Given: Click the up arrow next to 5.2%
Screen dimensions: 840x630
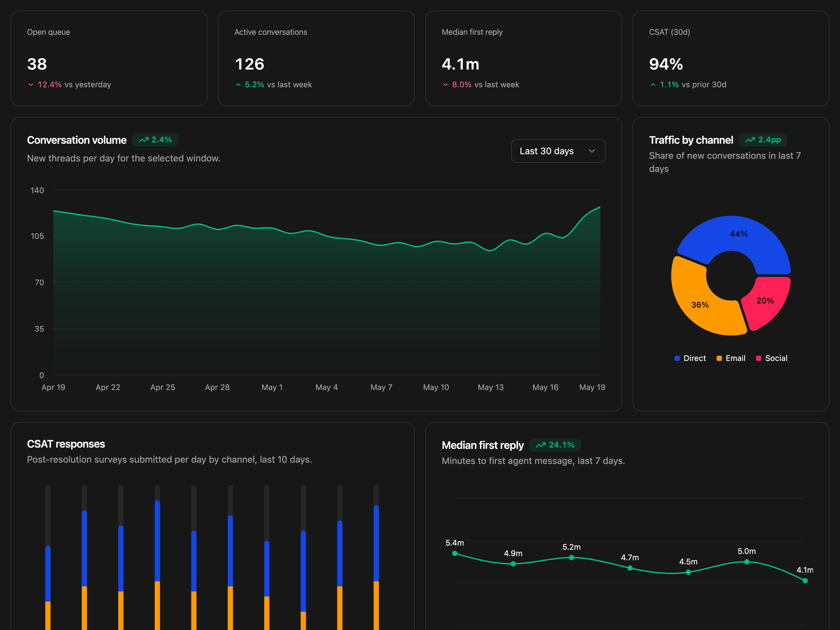Looking at the screenshot, I should (238, 85).
